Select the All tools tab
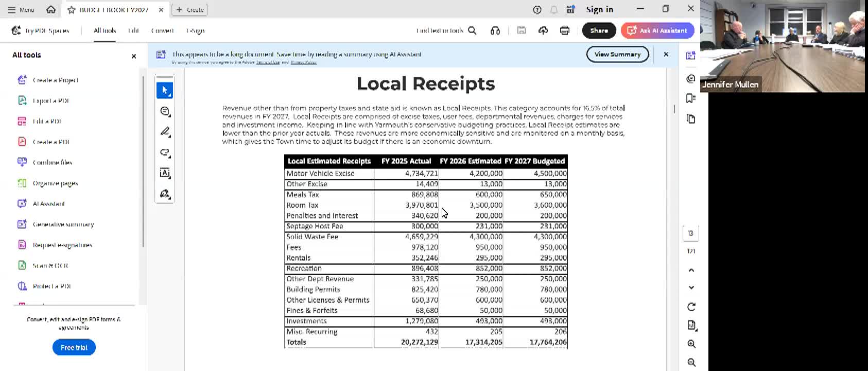This screenshot has height=371, width=868. [x=105, y=30]
